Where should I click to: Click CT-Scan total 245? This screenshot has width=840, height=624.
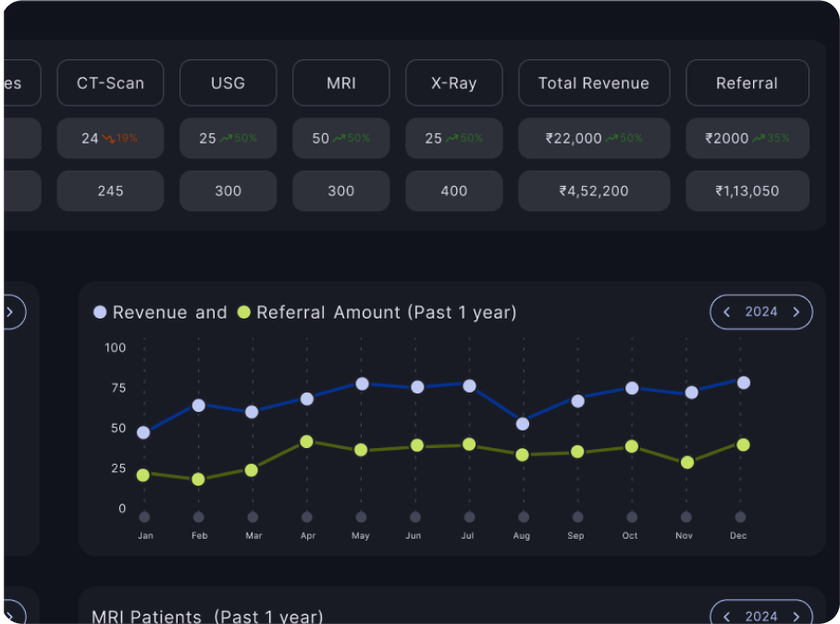(x=110, y=191)
